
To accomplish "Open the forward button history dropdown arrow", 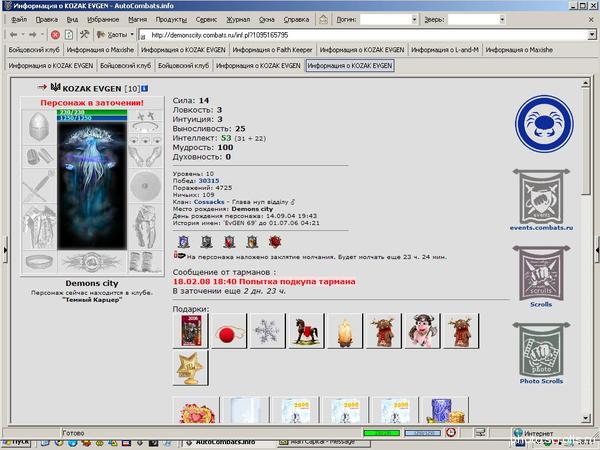I will pos(42,35).
